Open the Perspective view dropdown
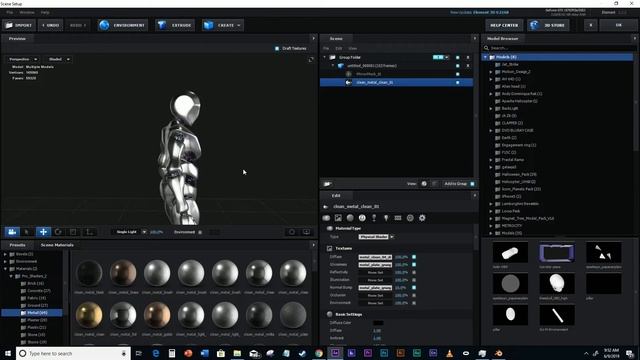 23,59
